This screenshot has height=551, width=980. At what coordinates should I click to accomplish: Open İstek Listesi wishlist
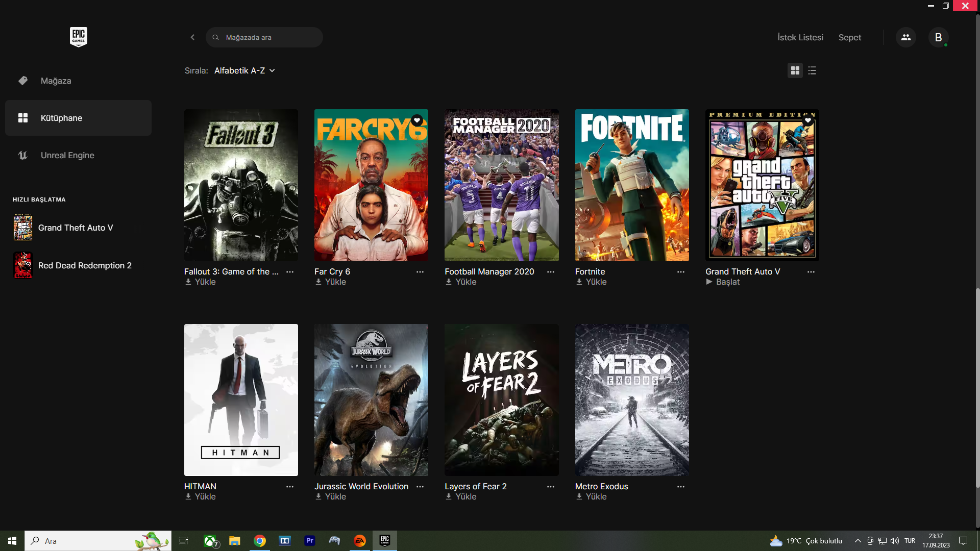coord(800,37)
